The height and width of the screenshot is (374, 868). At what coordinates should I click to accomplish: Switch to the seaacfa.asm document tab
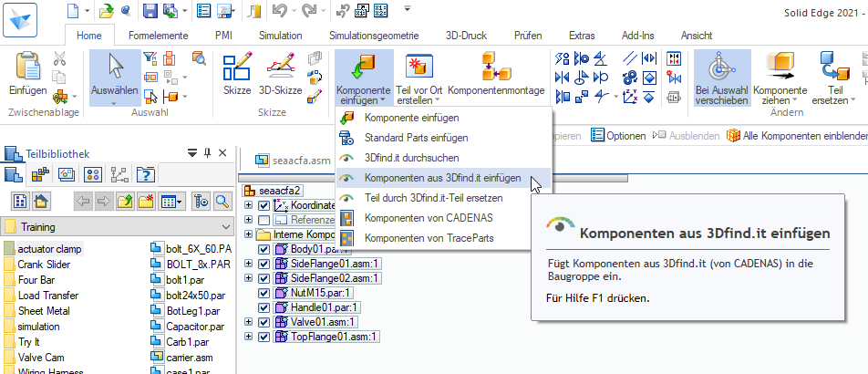click(x=293, y=161)
